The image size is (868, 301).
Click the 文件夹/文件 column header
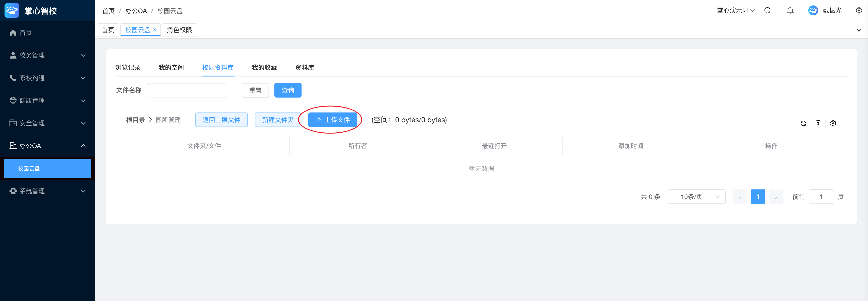click(204, 146)
